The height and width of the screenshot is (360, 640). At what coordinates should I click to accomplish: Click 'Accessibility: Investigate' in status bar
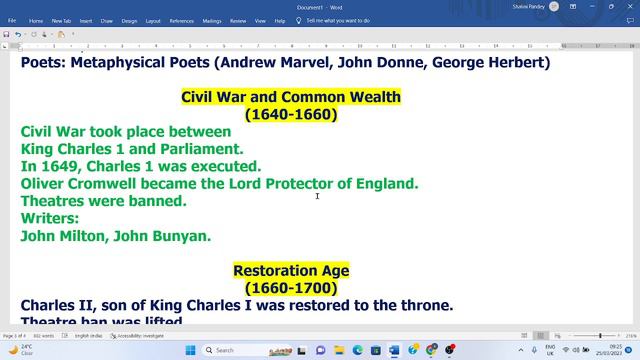(x=137, y=336)
